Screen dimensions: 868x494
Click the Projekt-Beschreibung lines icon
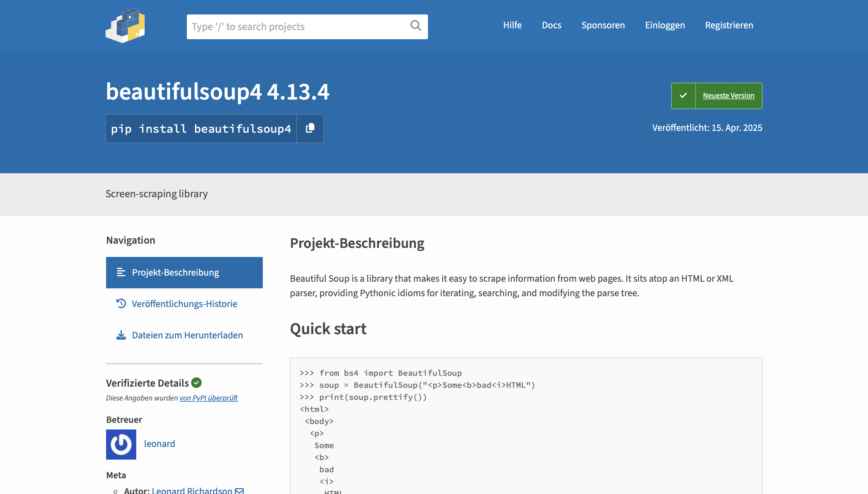(x=121, y=272)
